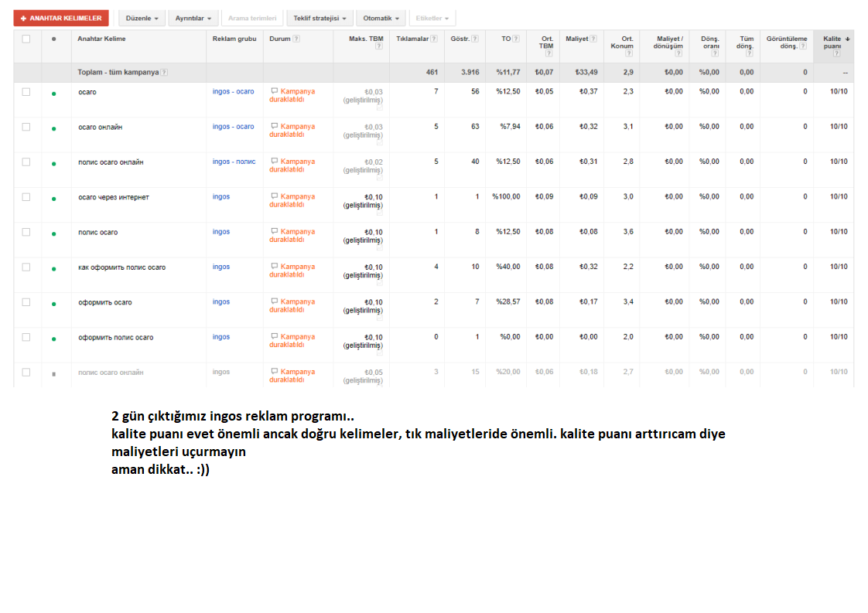Viewport: 868px width, 613px height.
Task: Click speech bubble icon in осаго row status
Action: coord(275,90)
